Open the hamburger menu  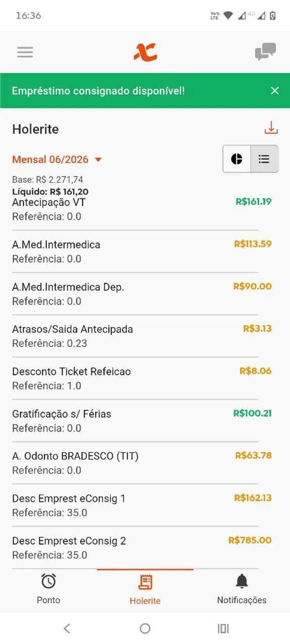[x=25, y=52]
